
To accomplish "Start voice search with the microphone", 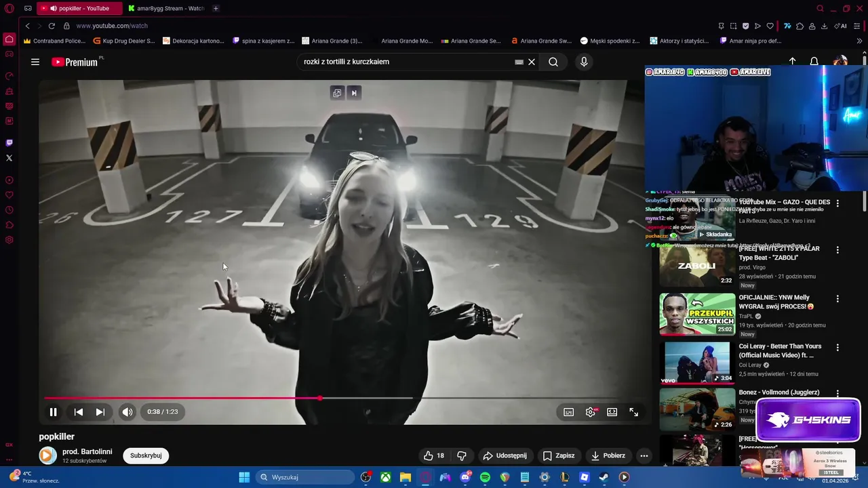I will tap(584, 62).
